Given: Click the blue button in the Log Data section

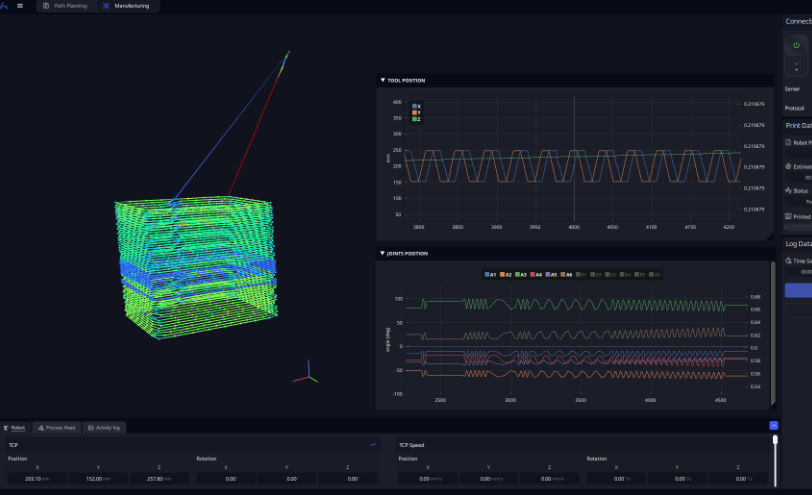Looking at the screenshot, I should 798,290.
